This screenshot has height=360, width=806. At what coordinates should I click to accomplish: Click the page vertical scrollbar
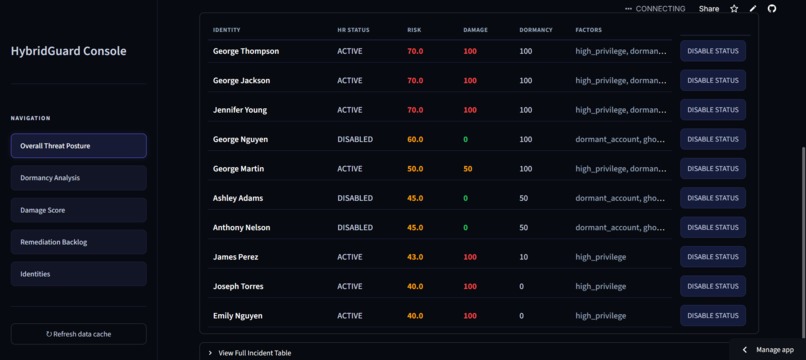coord(803,242)
